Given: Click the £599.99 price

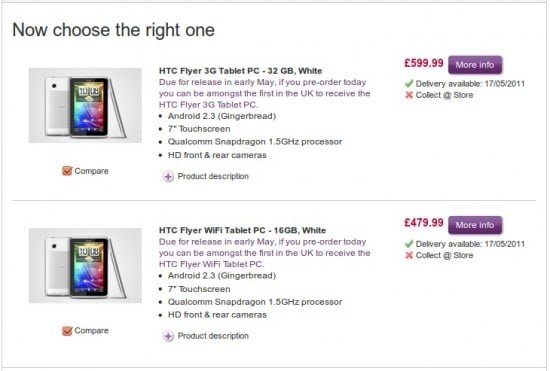Looking at the screenshot, I should pyautogui.click(x=424, y=63).
